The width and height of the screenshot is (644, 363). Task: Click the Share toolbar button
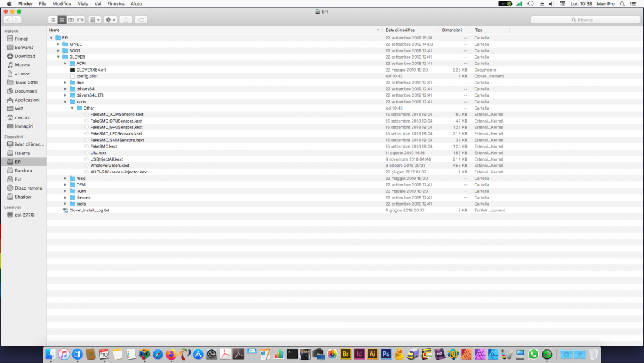(126, 20)
